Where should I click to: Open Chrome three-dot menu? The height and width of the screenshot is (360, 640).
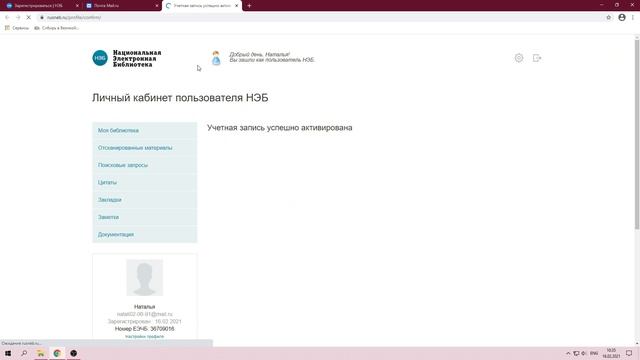click(x=633, y=18)
